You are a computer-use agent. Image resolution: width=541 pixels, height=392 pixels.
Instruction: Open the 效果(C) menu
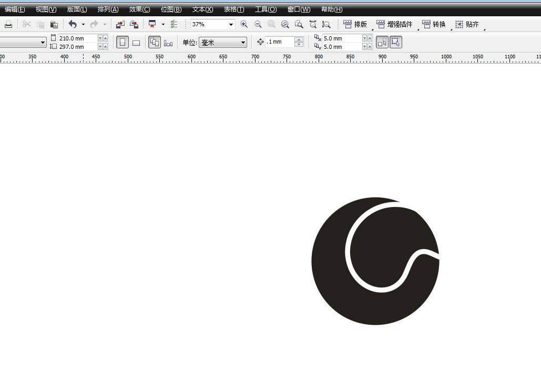[139, 9]
